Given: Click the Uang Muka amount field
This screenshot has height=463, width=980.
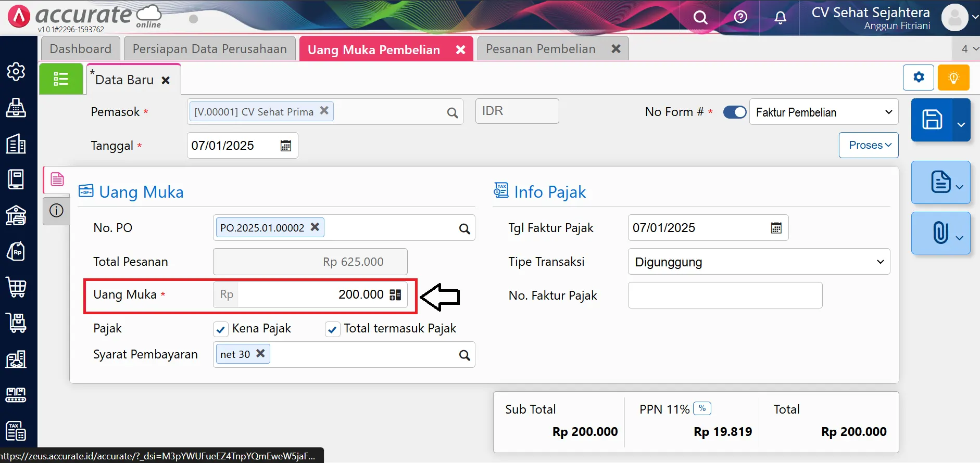Looking at the screenshot, I should [x=310, y=295].
